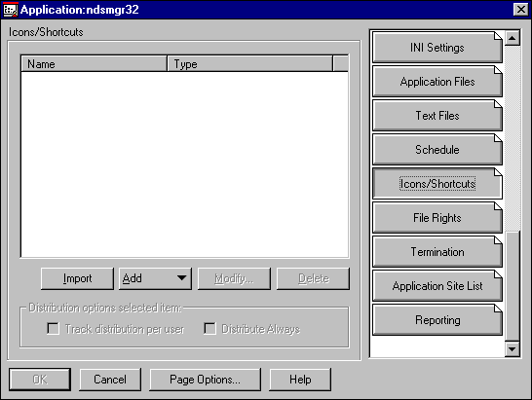Click the Type column header

click(x=249, y=63)
